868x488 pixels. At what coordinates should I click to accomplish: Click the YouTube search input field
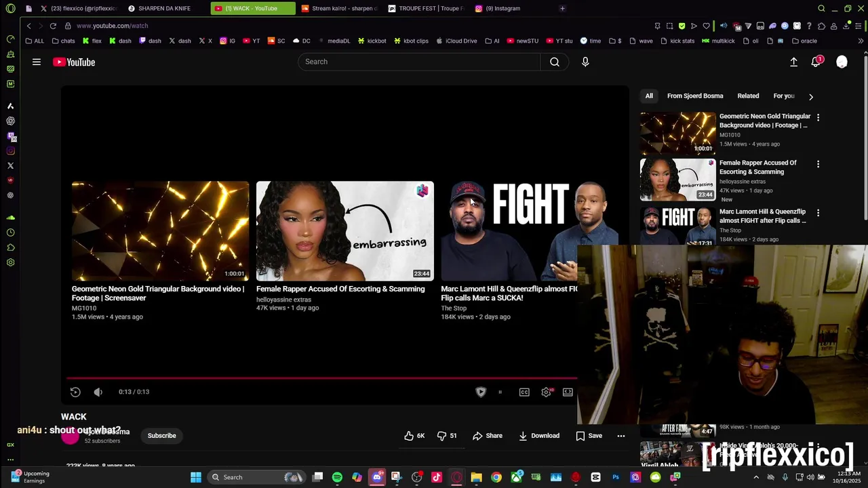(x=419, y=62)
